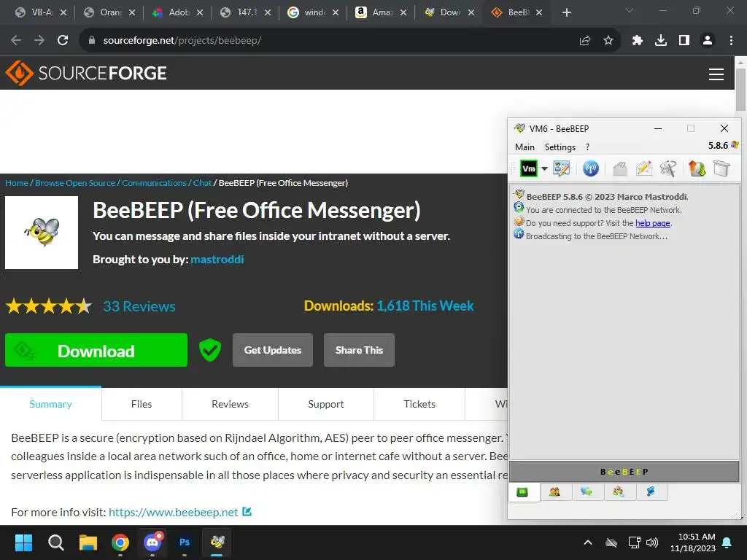Open the Chrome downloads icon

coord(661,41)
